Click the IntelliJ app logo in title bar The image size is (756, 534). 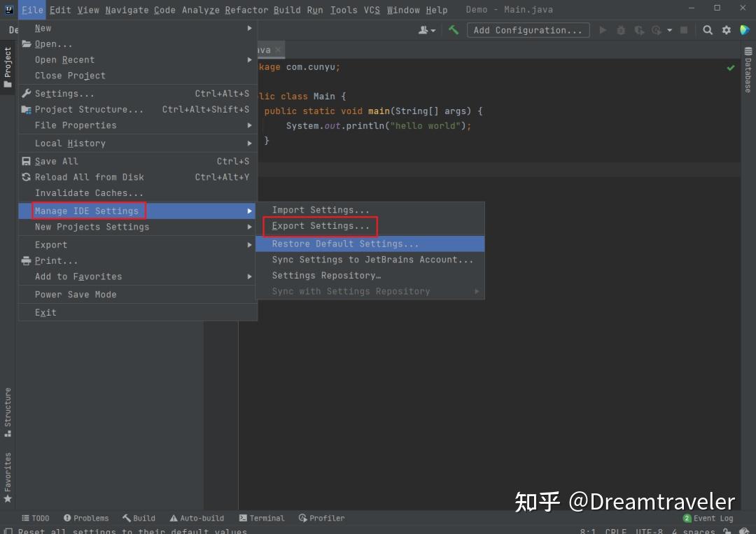point(8,9)
